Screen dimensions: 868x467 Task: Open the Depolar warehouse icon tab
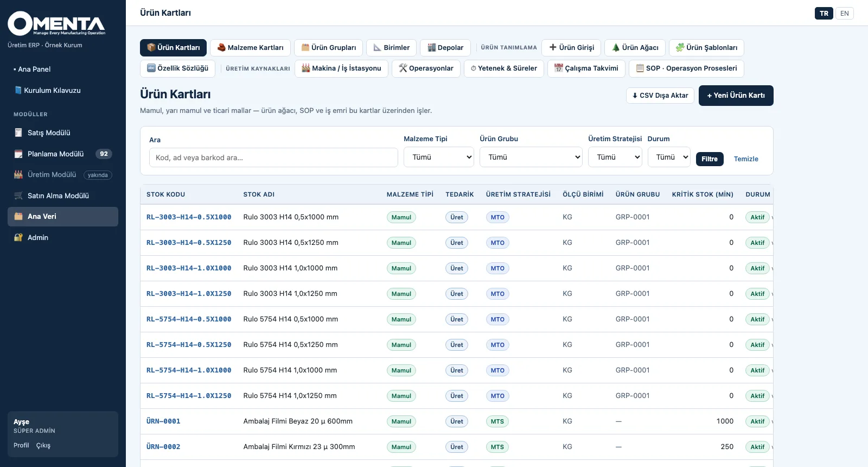[432, 47]
